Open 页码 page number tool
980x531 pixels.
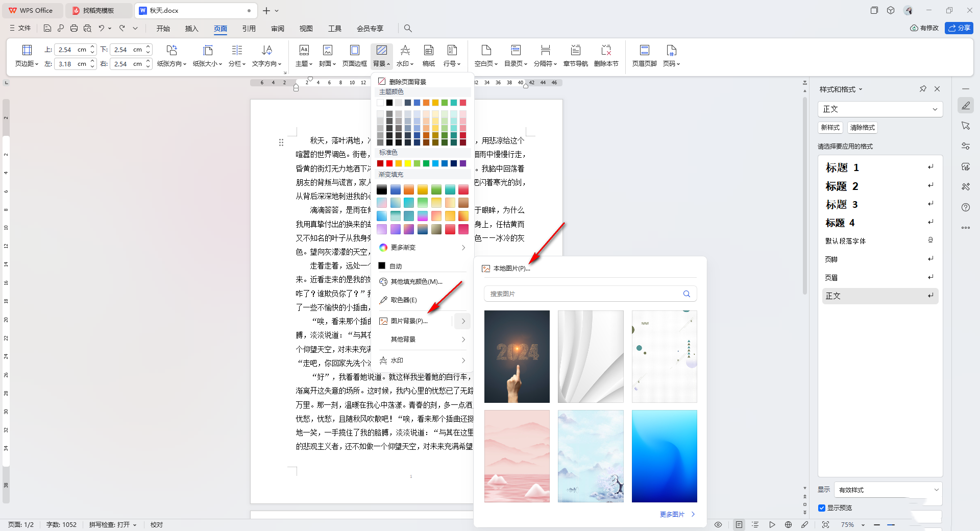[671, 56]
